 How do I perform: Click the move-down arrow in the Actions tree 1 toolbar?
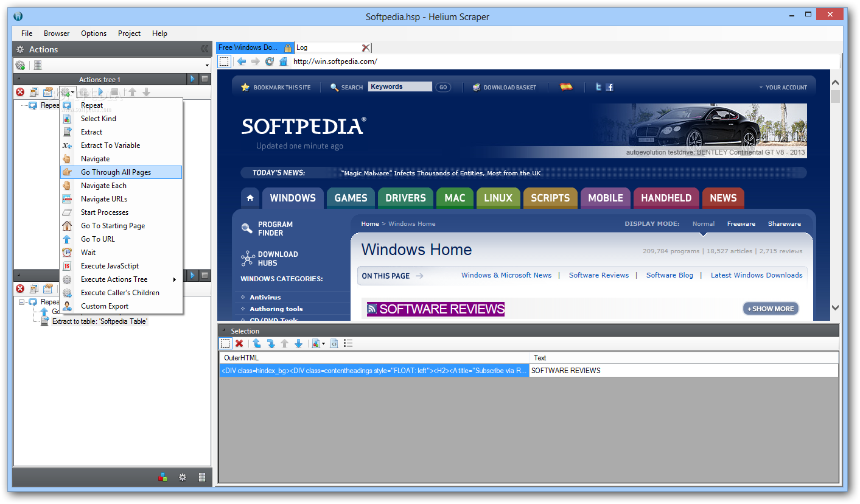pos(146,93)
